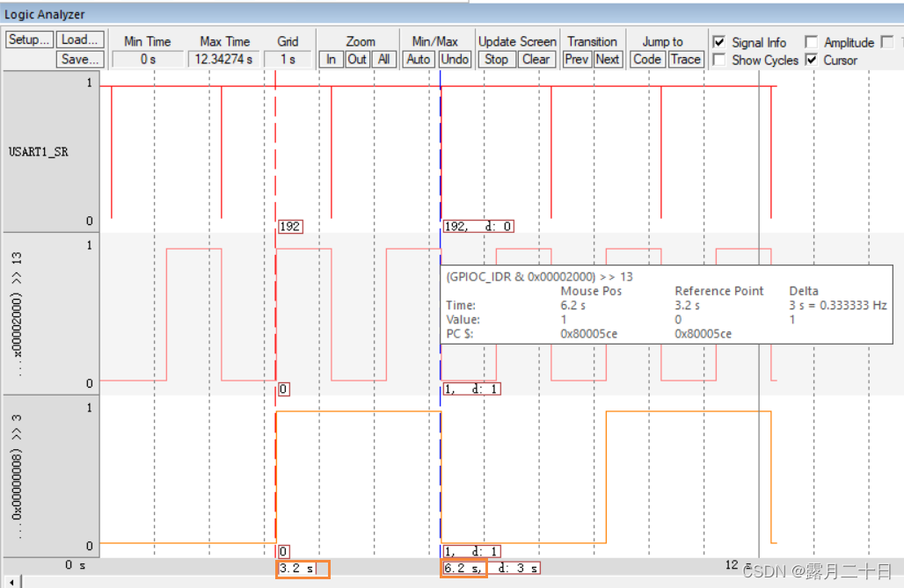Image resolution: width=904 pixels, height=588 pixels.
Task: Jump to Next transition
Action: click(x=608, y=60)
